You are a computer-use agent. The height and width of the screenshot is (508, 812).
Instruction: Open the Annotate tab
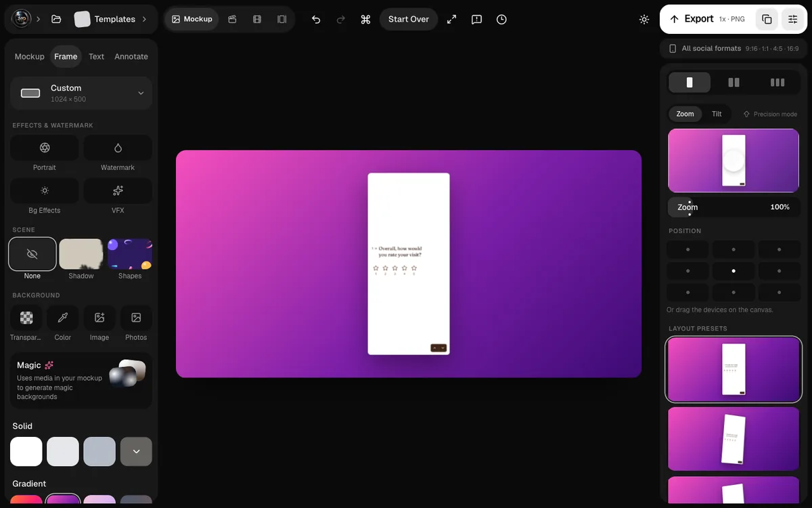point(131,56)
